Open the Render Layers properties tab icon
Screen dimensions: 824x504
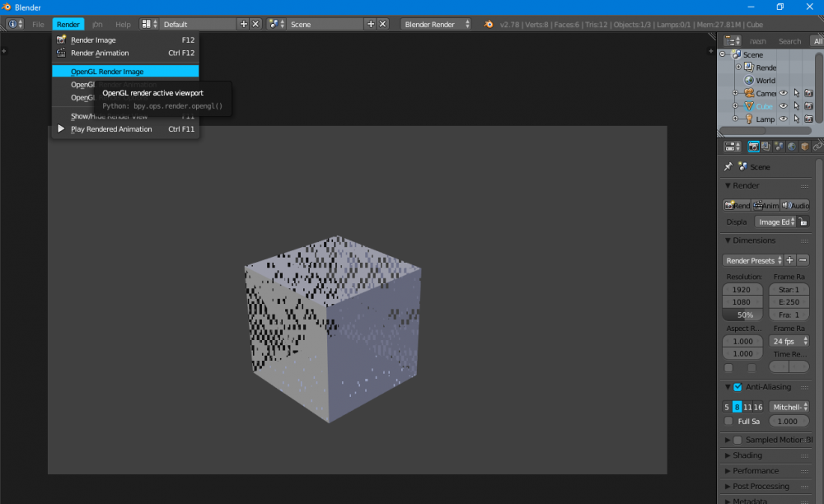766,147
